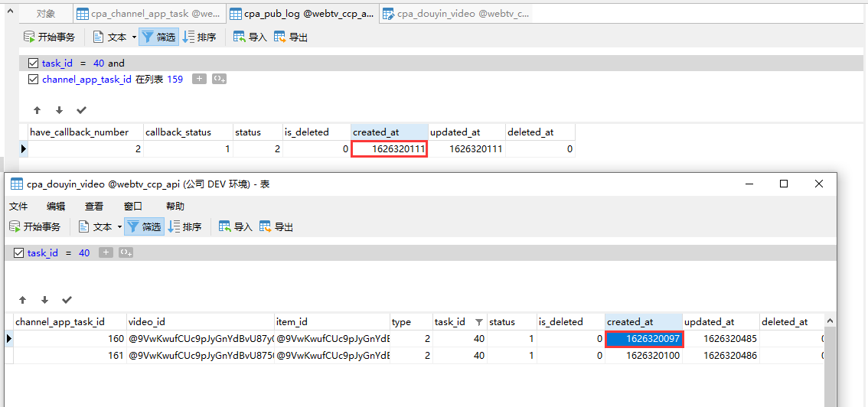Move filter up arrow in cpa_douyin_video window
Image resolution: width=868 pixels, height=407 pixels.
point(23,300)
